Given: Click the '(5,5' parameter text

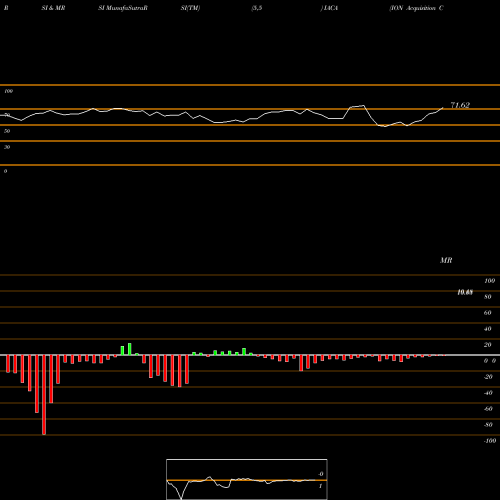Looking at the screenshot, I should pos(257,8).
